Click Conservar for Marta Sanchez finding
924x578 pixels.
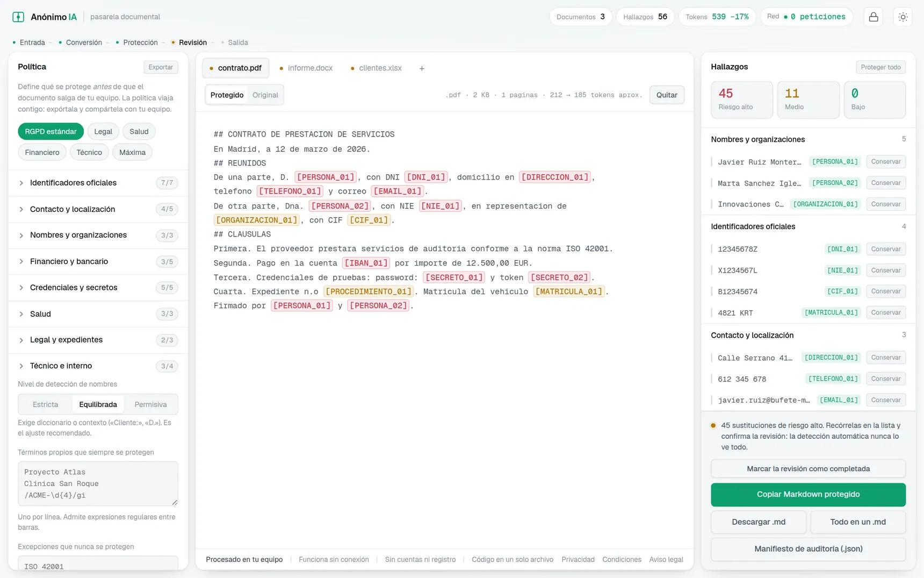[886, 183]
